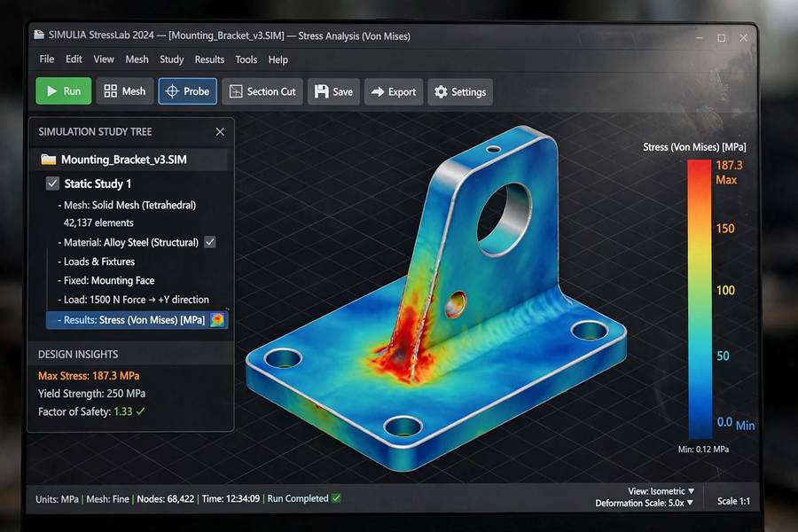798x532 pixels.
Task: Open the Mesh menu
Action: [137, 59]
